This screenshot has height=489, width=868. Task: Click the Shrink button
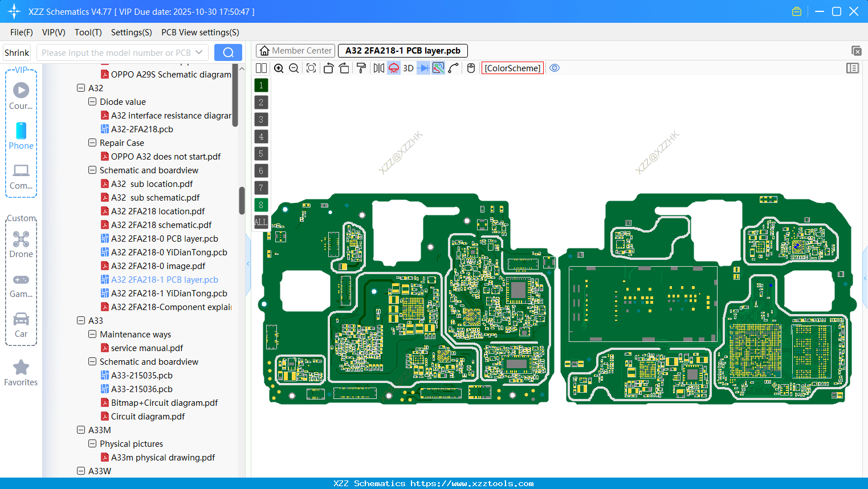click(17, 52)
